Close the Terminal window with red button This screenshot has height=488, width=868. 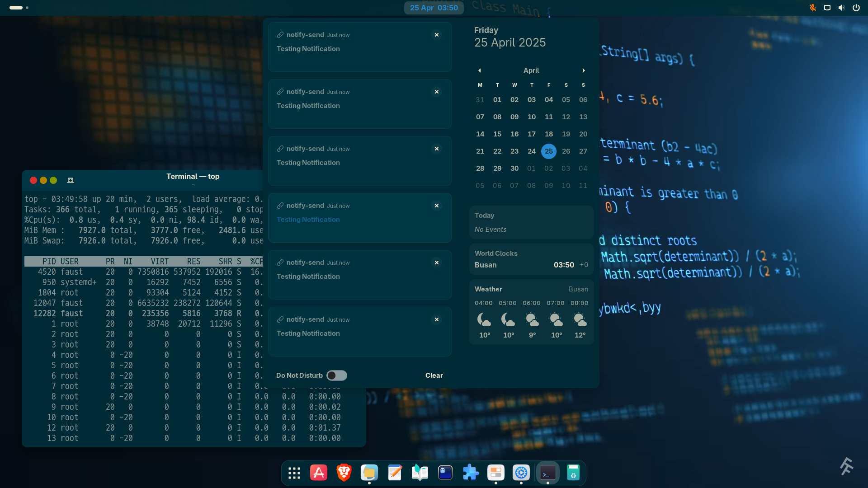click(x=33, y=180)
